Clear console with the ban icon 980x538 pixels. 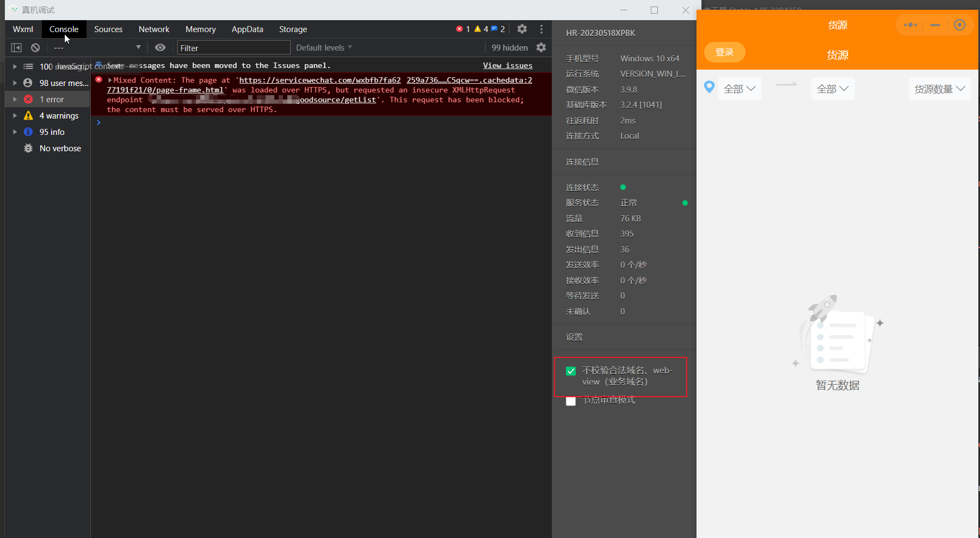pos(35,48)
